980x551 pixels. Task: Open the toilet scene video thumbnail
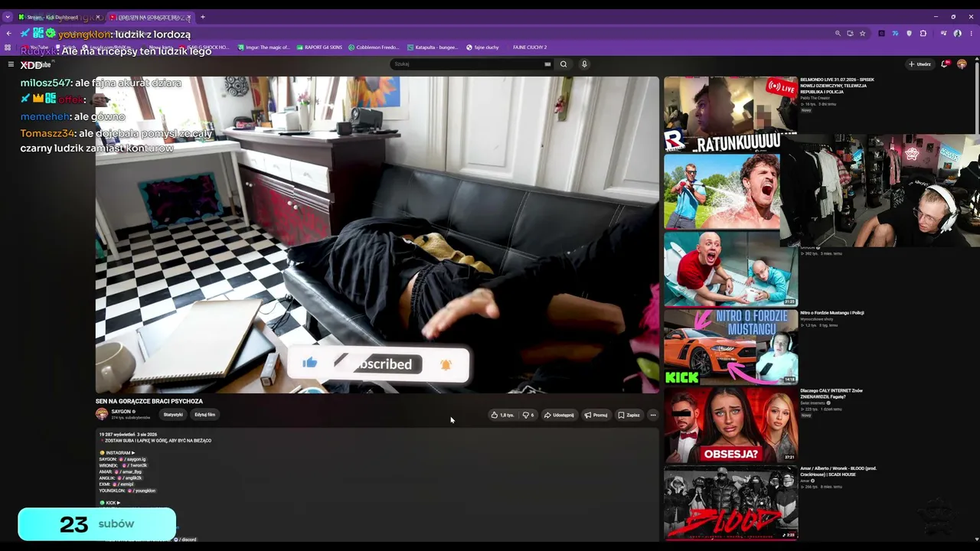point(730,269)
